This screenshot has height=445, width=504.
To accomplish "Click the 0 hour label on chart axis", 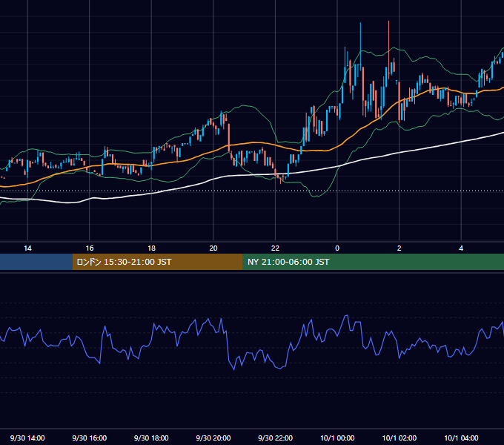I will tap(337, 248).
